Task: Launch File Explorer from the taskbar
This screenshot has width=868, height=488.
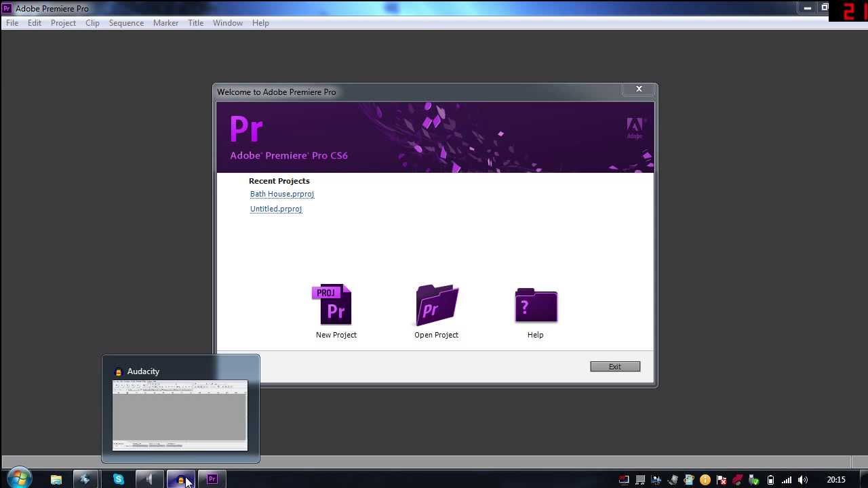Action: tap(56, 479)
